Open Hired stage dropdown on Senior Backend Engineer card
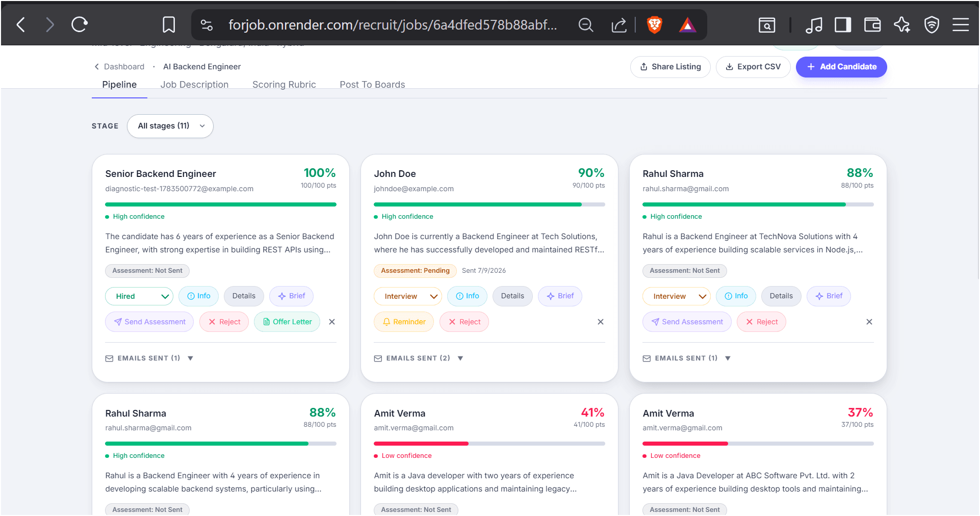The width and height of the screenshot is (980, 516). pos(139,296)
